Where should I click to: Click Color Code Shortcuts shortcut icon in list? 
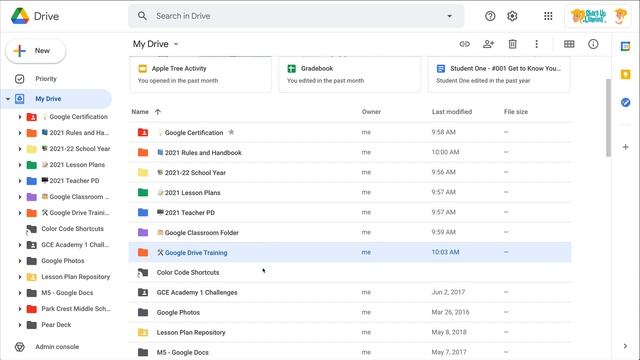click(142, 273)
